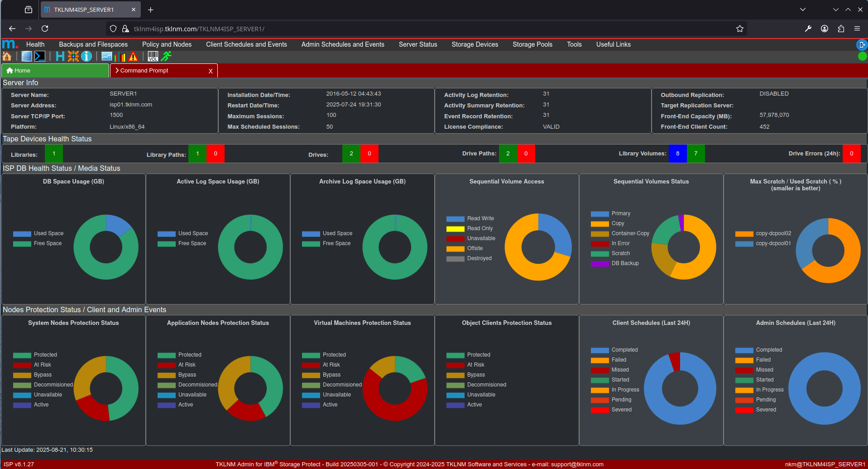Click the green running man toolbar icon
The height and width of the screenshot is (469, 868).
[166, 56]
